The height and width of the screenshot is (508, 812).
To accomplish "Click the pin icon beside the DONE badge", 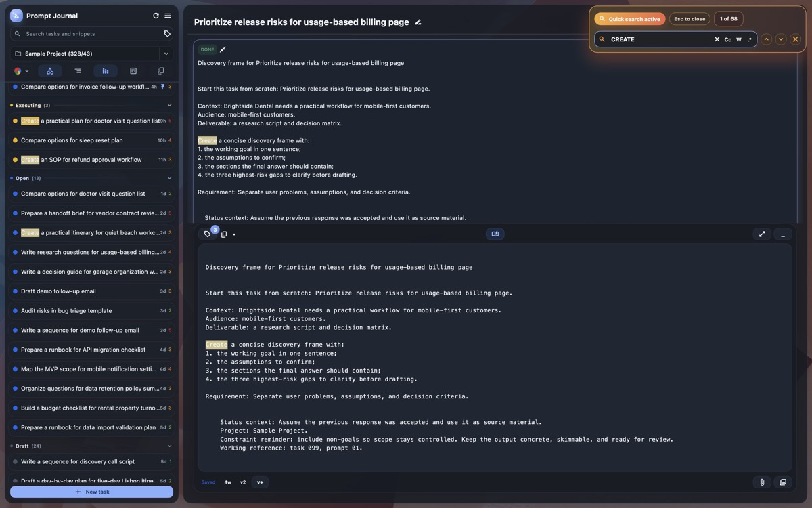I will tap(223, 49).
